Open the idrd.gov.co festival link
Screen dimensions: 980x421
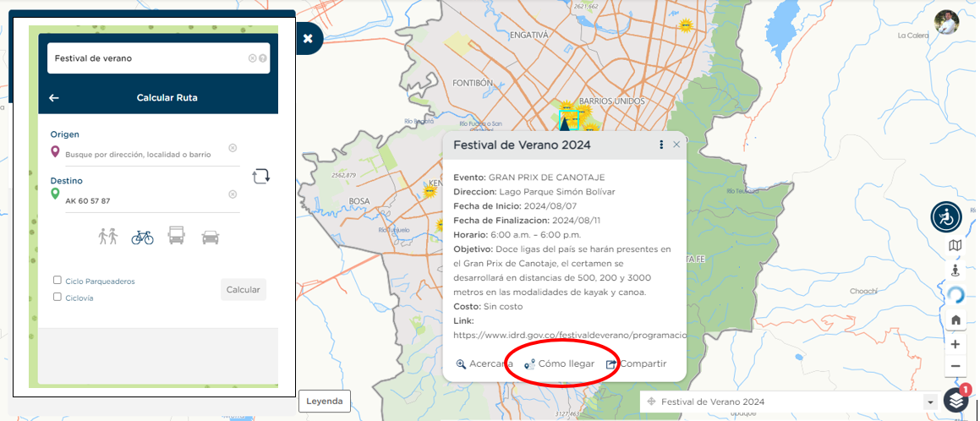pos(569,335)
